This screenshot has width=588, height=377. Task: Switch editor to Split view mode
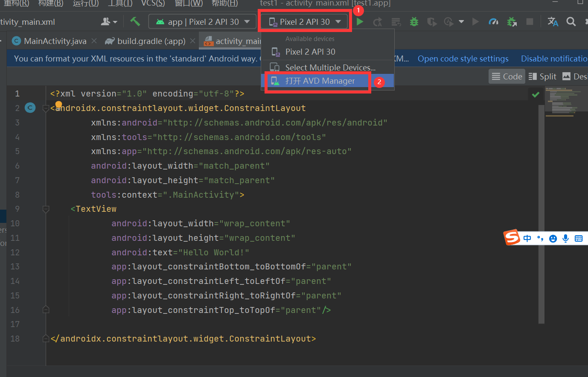tap(542, 76)
